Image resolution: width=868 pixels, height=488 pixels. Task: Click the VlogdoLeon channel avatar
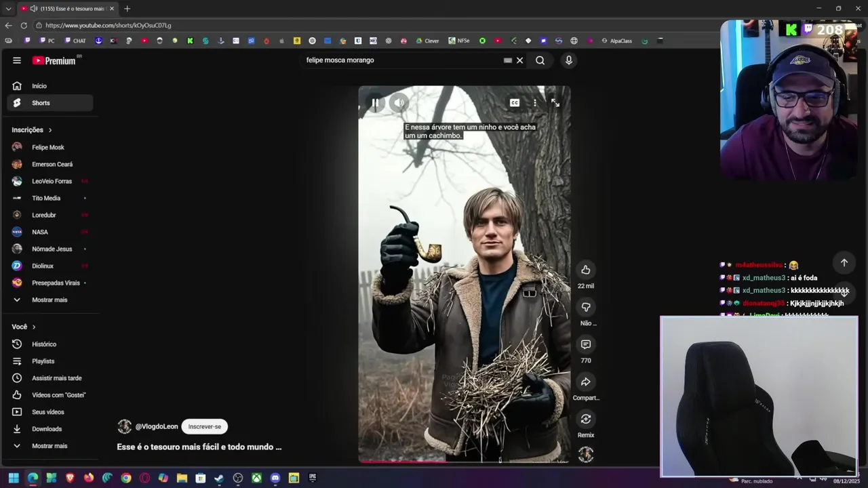[124, 426]
